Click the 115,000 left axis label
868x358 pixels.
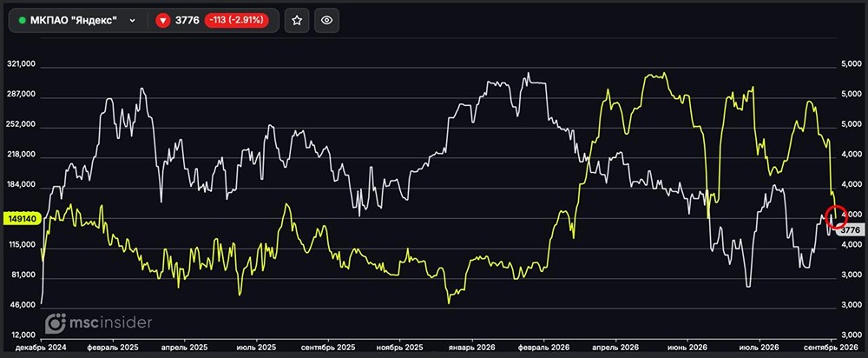coord(22,244)
